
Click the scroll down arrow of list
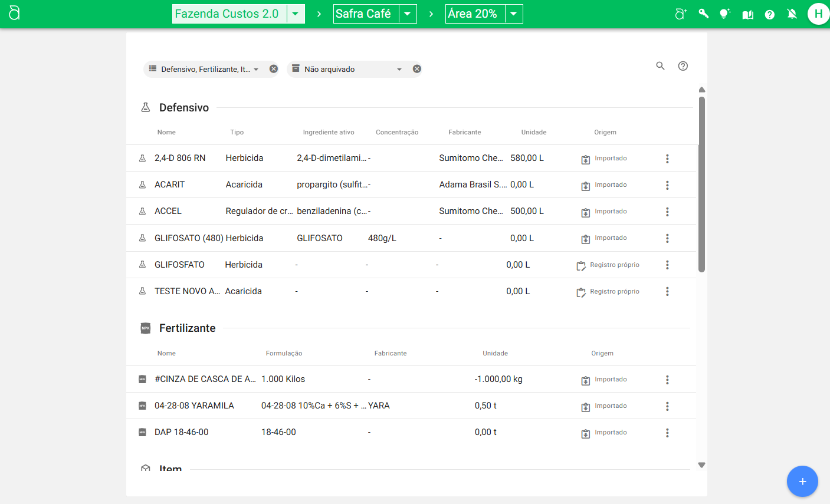click(701, 465)
